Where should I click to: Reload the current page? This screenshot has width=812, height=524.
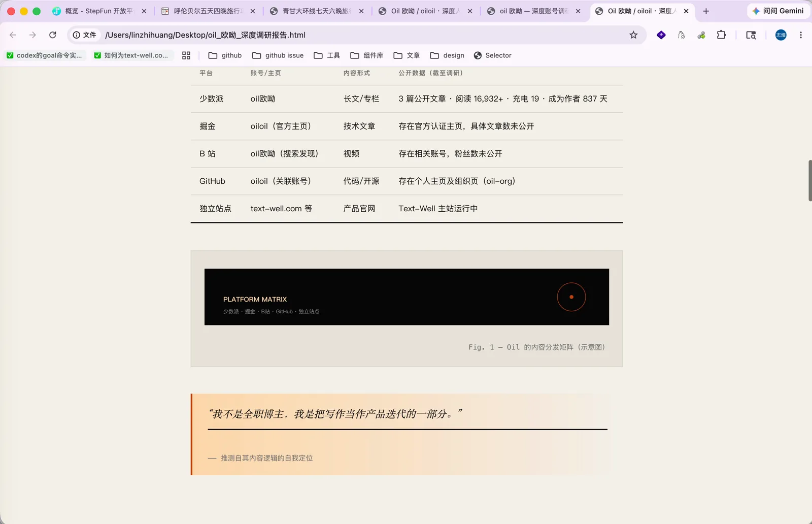tap(53, 35)
